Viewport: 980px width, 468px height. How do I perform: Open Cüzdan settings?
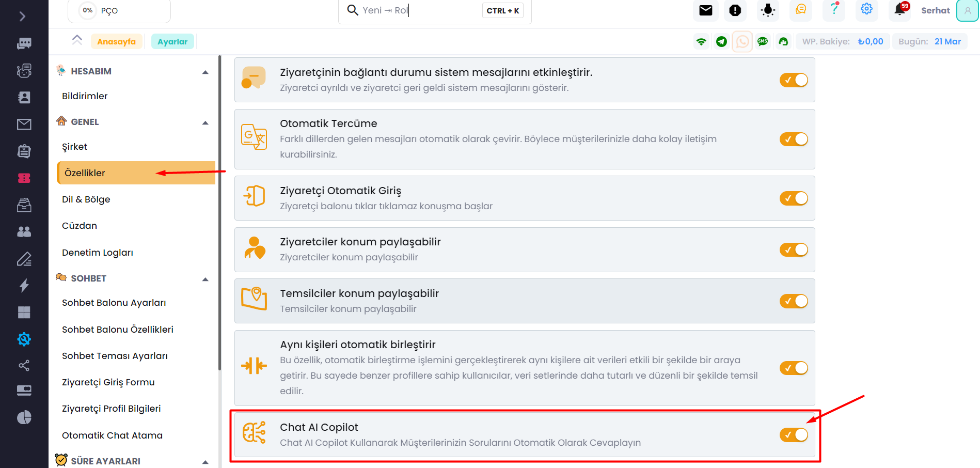point(80,226)
